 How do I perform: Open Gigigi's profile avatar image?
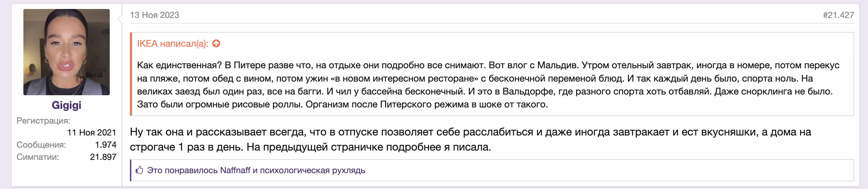(x=67, y=52)
